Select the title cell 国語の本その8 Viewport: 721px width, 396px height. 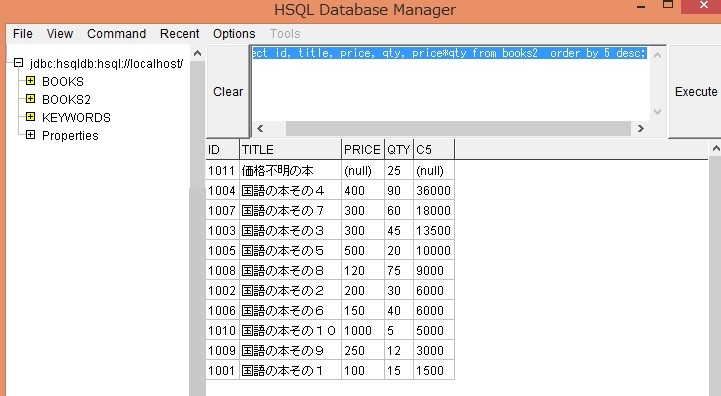pos(290,270)
